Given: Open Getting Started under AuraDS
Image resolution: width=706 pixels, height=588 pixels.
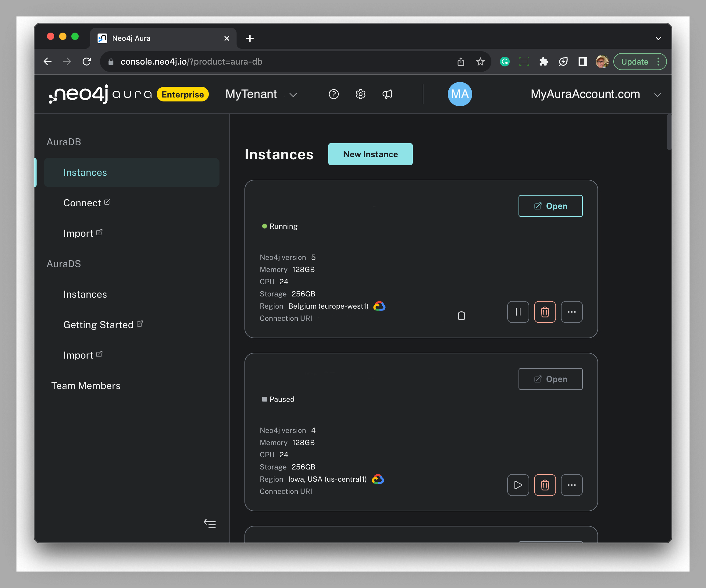Looking at the screenshot, I should coord(103,324).
